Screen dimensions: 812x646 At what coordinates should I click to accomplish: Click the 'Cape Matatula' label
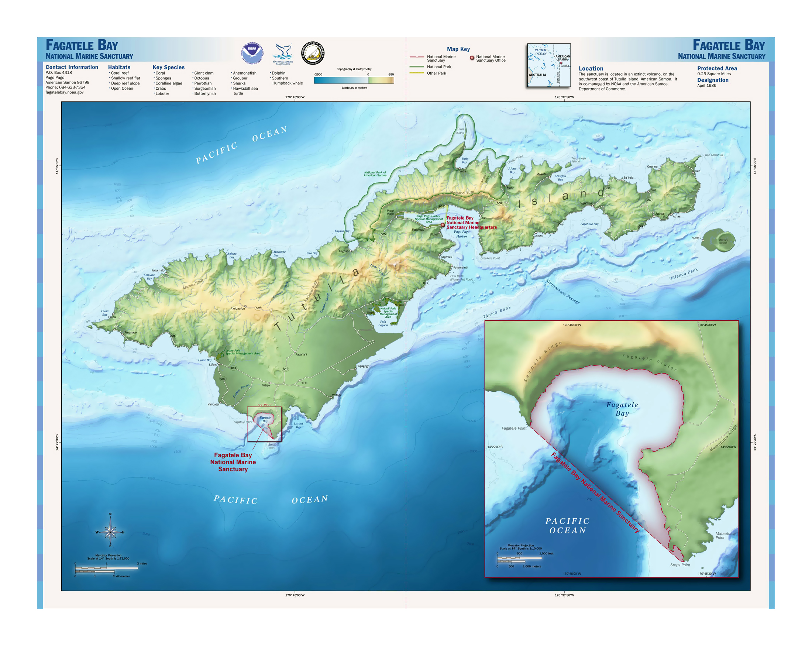pos(713,155)
